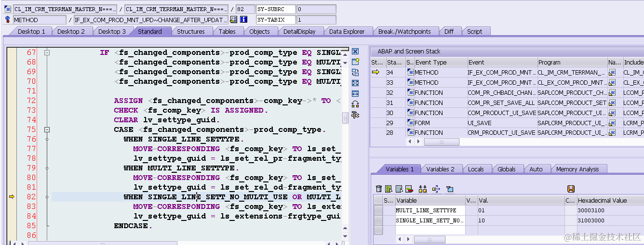Click the grey list icon in Variables toolbar
Viewport: 644px width, 245px height.
coord(399,189)
